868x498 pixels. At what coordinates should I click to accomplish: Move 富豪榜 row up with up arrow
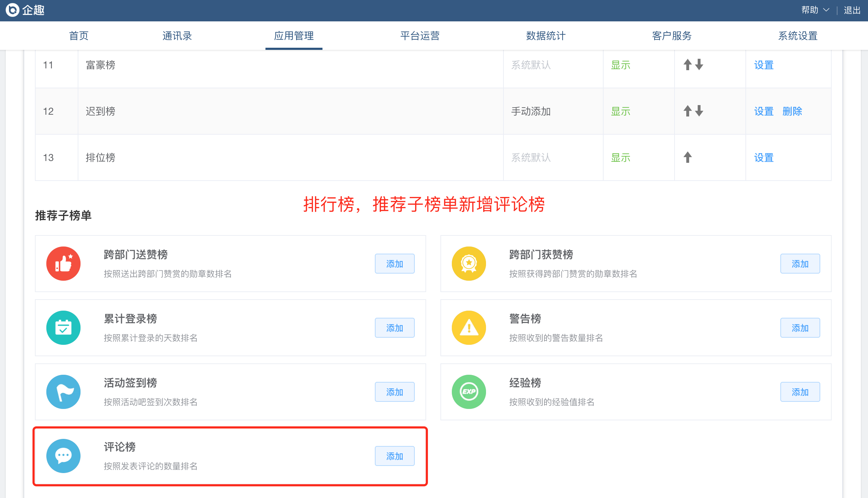pyautogui.click(x=687, y=65)
